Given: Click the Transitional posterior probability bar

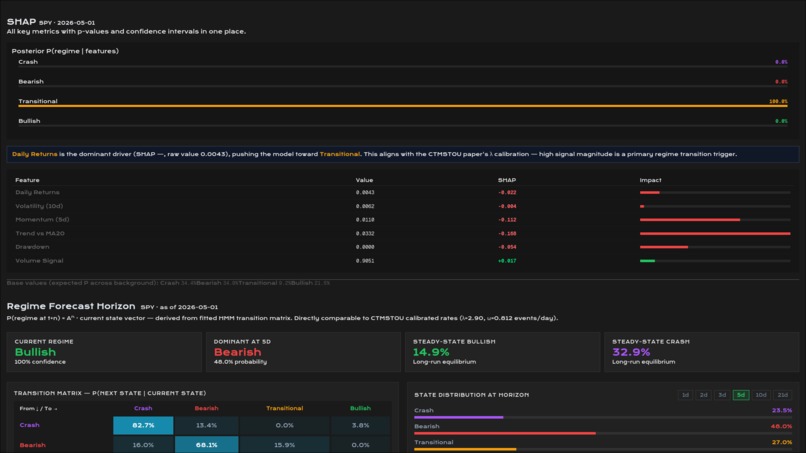Looking at the screenshot, I should [x=402, y=106].
